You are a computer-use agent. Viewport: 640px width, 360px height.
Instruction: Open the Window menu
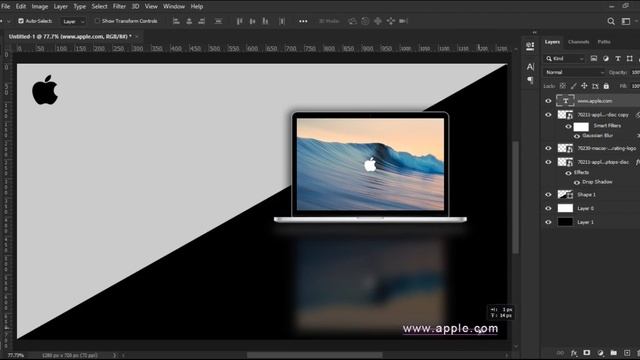[174, 7]
